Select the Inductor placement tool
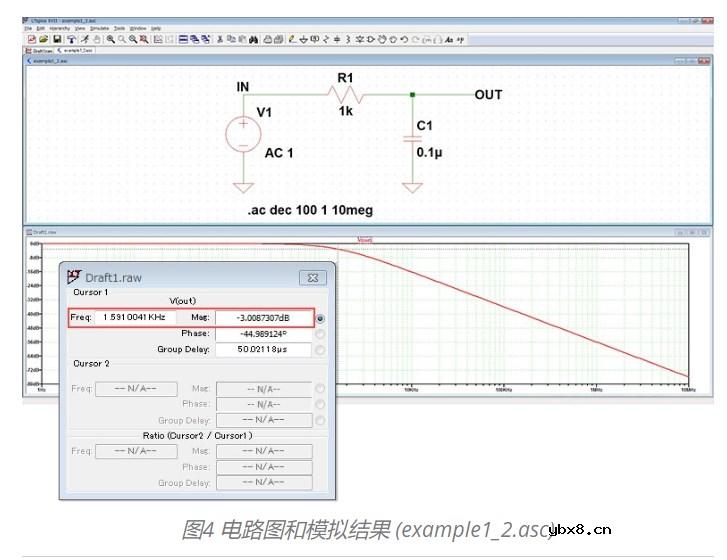The image size is (727, 560). [x=348, y=40]
